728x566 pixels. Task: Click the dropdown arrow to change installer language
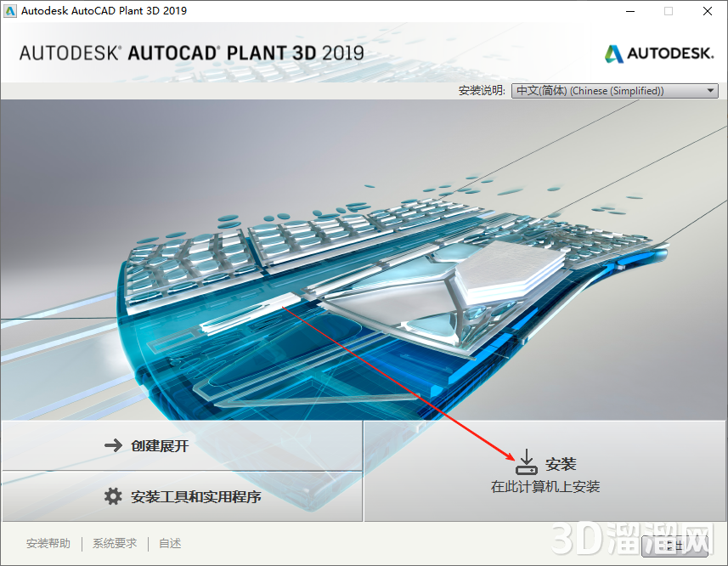point(710,90)
